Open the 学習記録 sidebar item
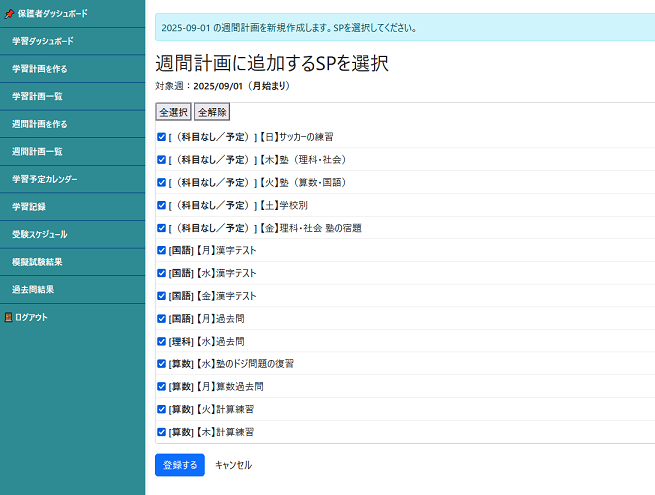 tap(29, 206)
